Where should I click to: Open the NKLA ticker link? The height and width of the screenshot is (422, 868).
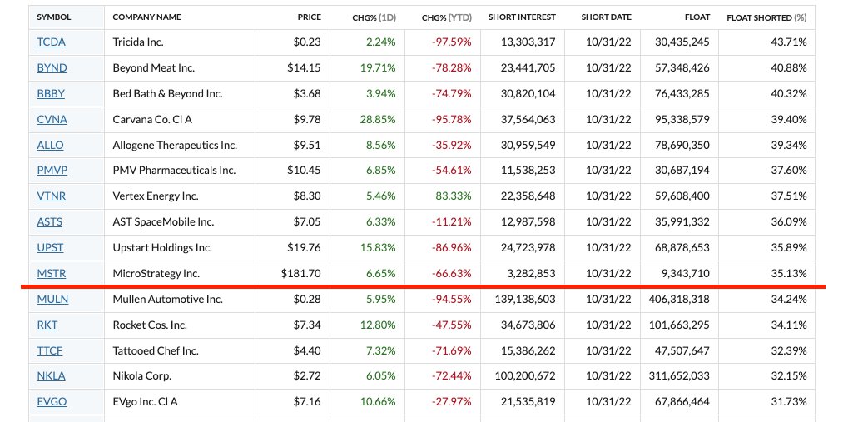(x=51, y=376)
